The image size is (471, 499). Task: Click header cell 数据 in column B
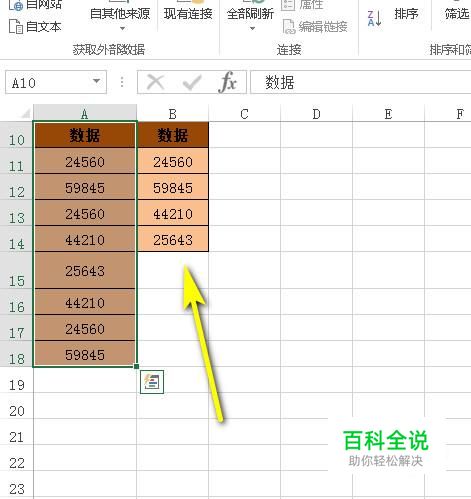point(173,135)
